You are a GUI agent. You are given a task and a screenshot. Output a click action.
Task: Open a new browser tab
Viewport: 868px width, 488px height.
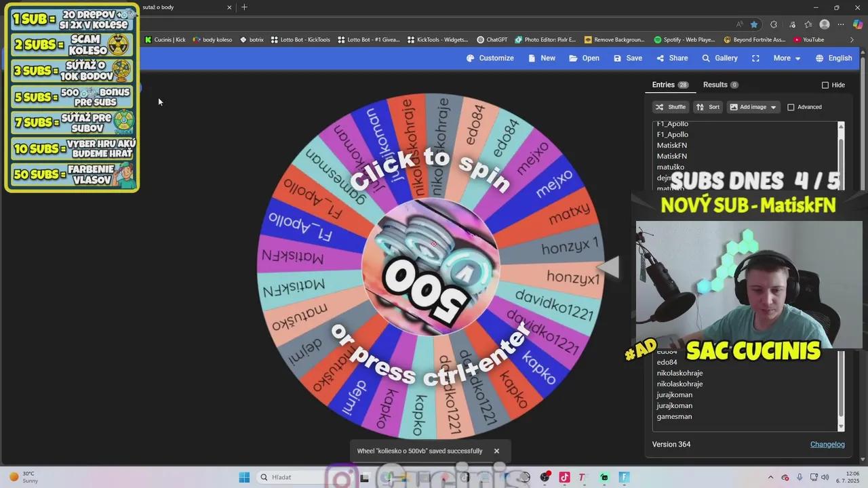pyautogui.click(x=244, y=7)
